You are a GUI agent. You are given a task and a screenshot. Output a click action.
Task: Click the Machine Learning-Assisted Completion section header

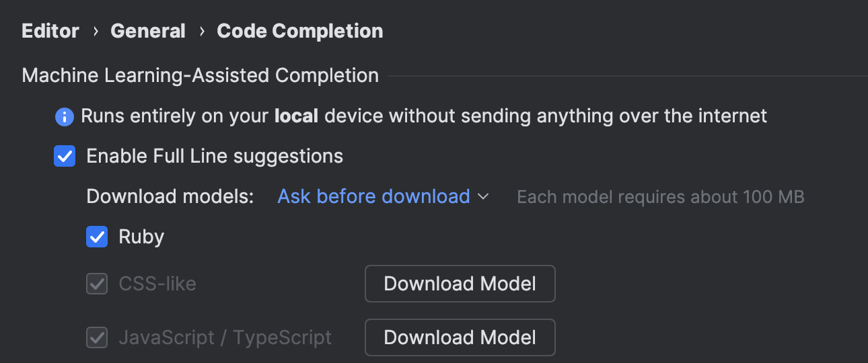(x=201, y=76)
